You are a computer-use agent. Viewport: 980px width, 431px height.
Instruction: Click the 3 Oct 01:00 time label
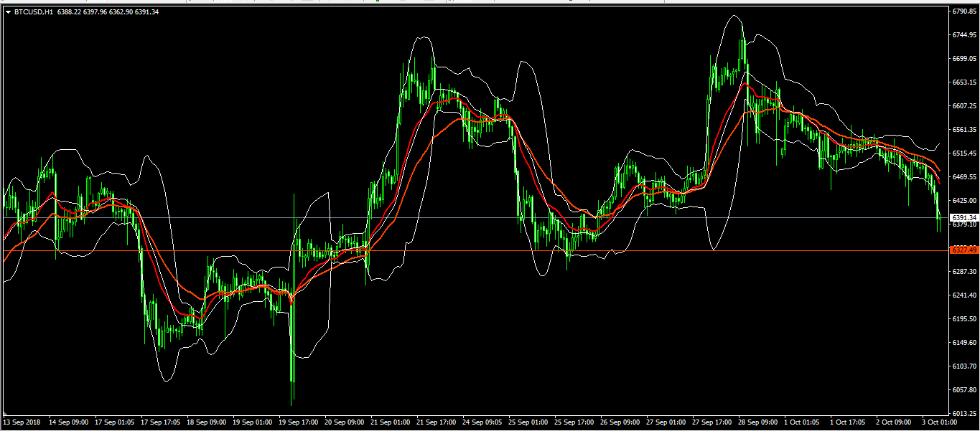[939, 423]
